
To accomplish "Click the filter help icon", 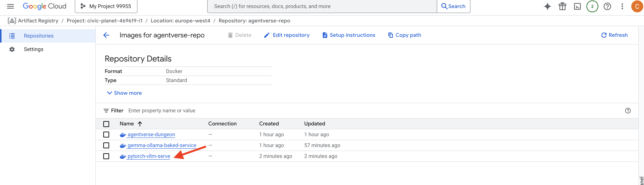I will pyautogui.click(x=628, y=111).
